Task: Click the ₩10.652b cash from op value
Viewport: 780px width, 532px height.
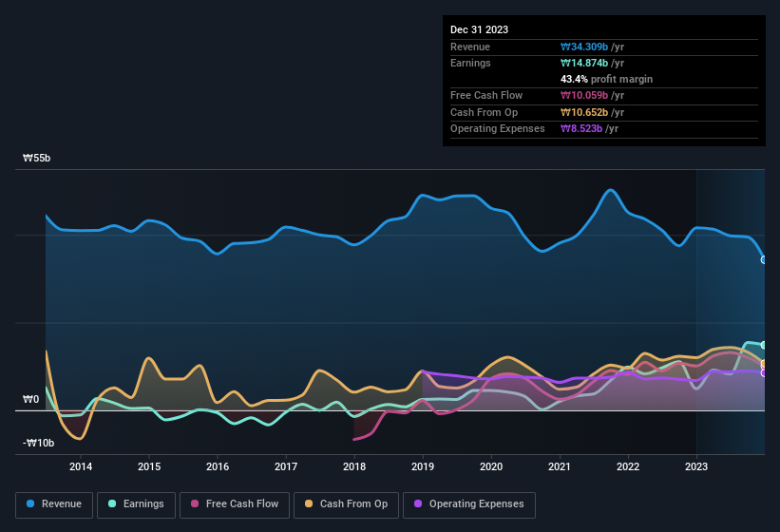Action: 584,112
